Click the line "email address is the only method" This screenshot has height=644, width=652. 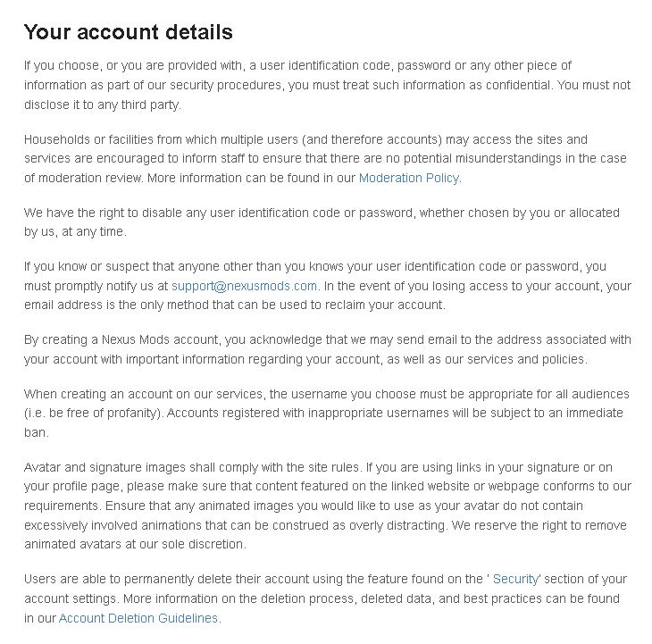click(x=235, y=305)
